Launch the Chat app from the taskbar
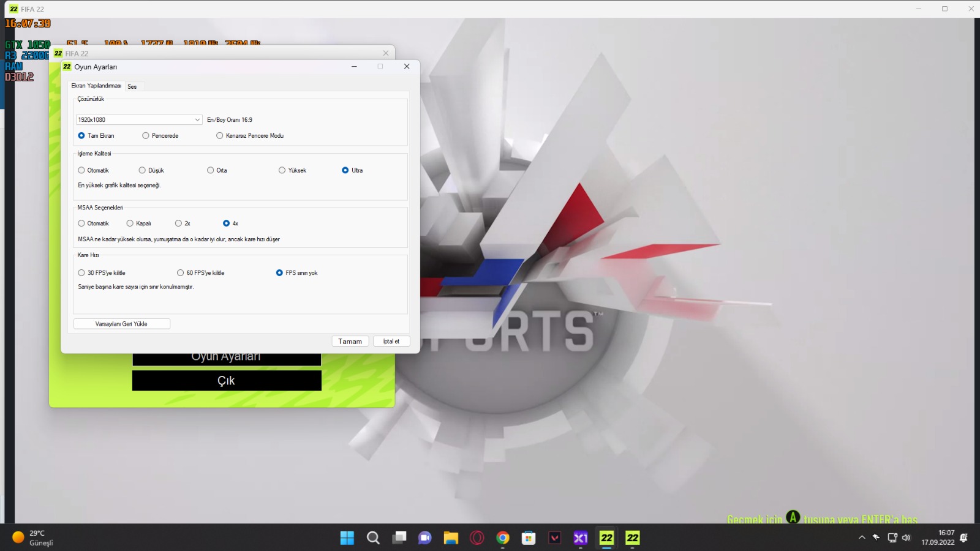Screen dimensions: 980x551 425,538
